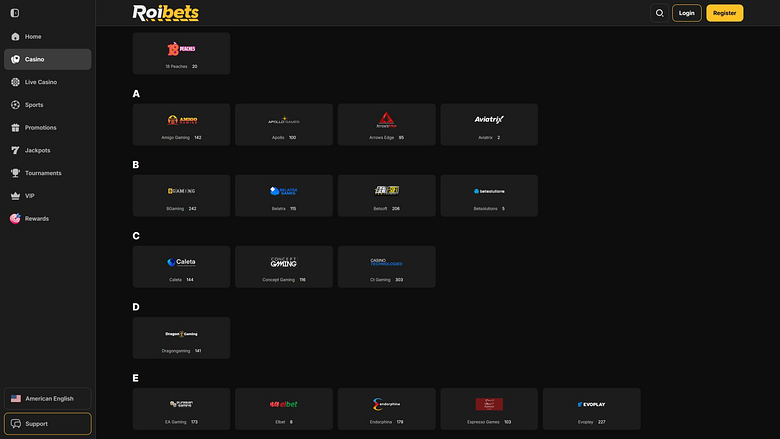Image resolution: width=780 pixels, height=439 pixels.
Task: Select the EA Gaming provider card
Action: [182, 409]
